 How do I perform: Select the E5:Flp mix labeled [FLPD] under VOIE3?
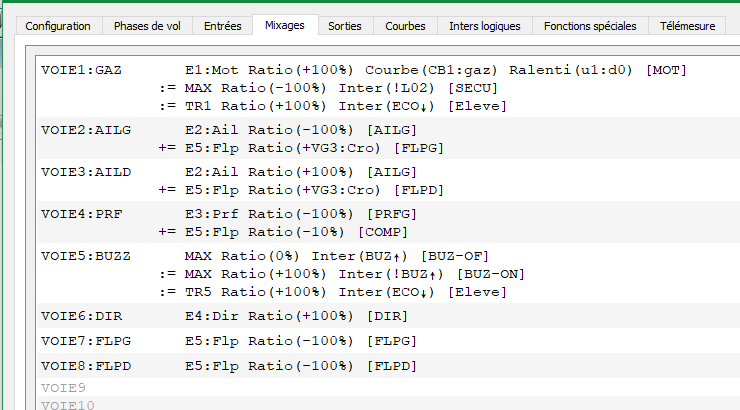pos(388,190)
